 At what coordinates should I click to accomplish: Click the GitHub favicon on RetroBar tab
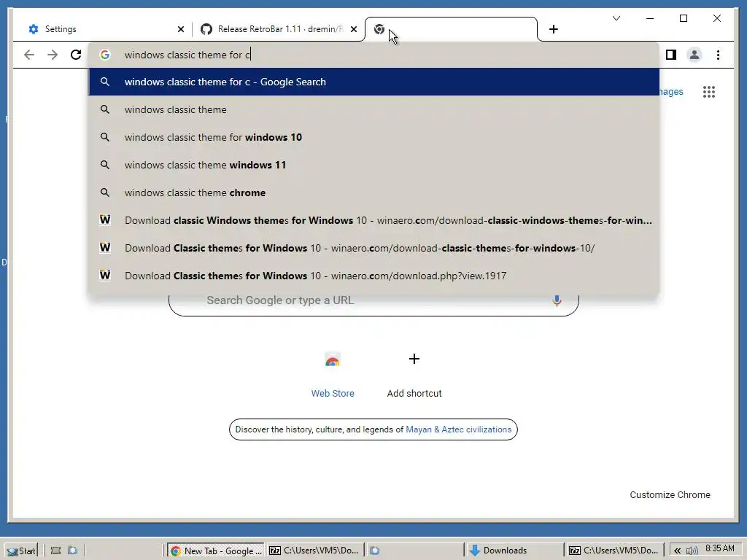(206, 29)
